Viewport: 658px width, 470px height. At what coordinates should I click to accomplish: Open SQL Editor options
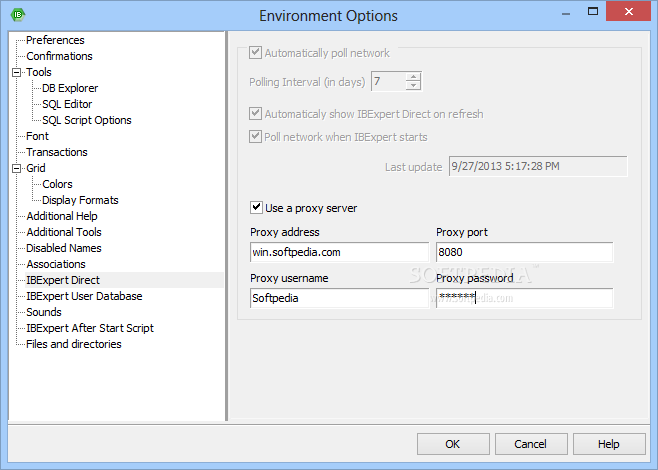(x=67, y=104)
